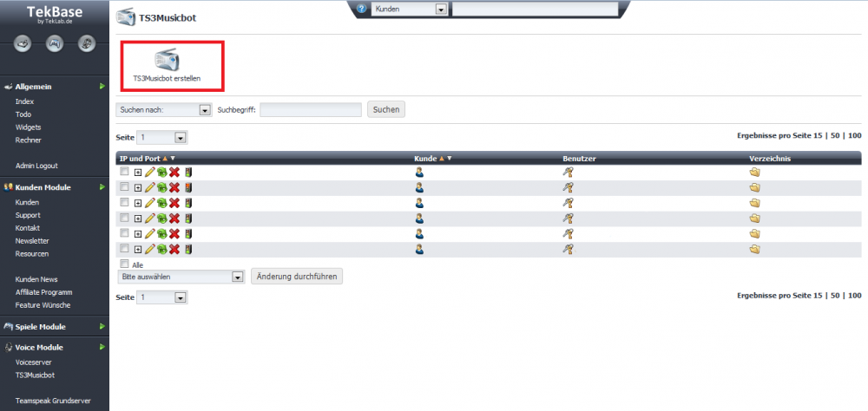Screen dimensions: 868x411
Task: Open Todo in the sidebar
Action: tap(23, 114)
